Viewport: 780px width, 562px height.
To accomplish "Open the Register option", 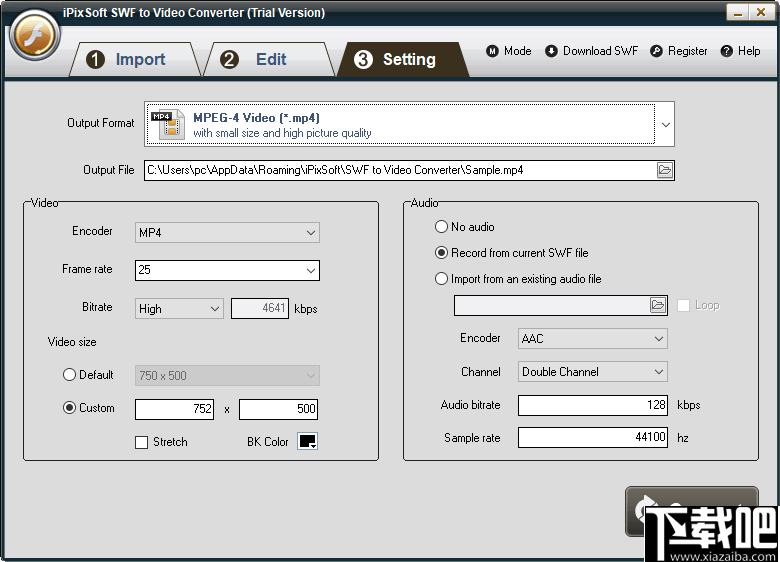I will pyautogui.click(x=679, y=51).
